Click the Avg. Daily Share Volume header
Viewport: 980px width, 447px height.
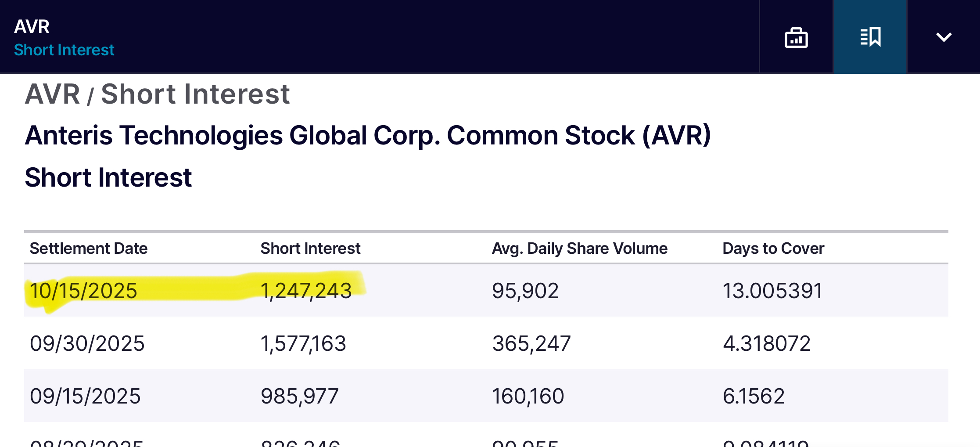[x=579, y=249]
